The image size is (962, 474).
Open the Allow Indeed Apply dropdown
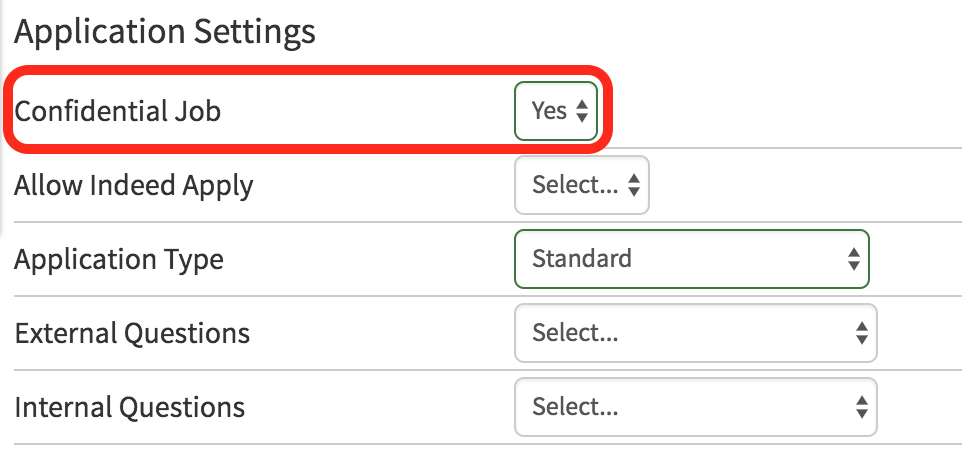[x=581, y=185]
